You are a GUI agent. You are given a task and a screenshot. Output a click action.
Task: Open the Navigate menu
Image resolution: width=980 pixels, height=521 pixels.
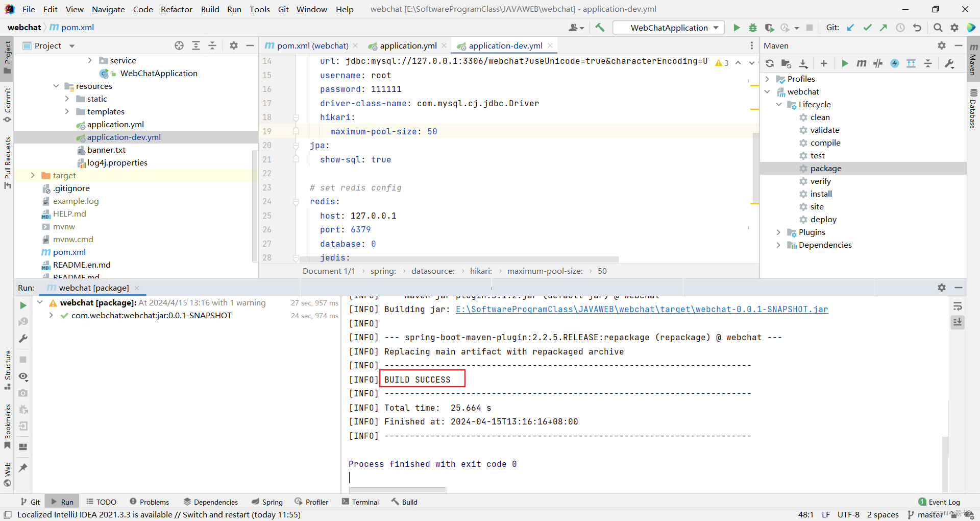point(108,9)
